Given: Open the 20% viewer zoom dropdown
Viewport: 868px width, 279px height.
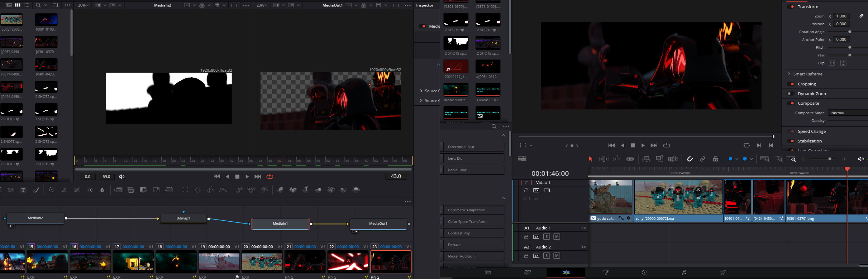Looking at the screenshot, I should tap(83, 5).
